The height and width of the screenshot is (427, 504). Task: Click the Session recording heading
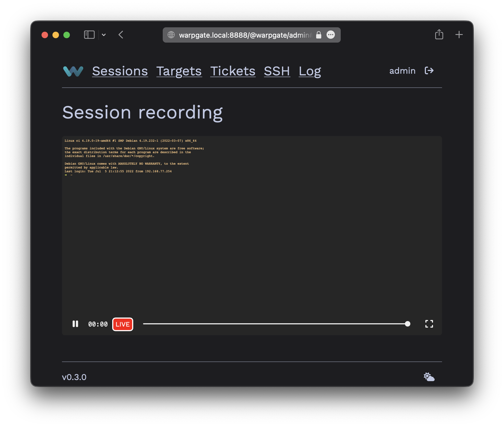(x=143, y=112)
